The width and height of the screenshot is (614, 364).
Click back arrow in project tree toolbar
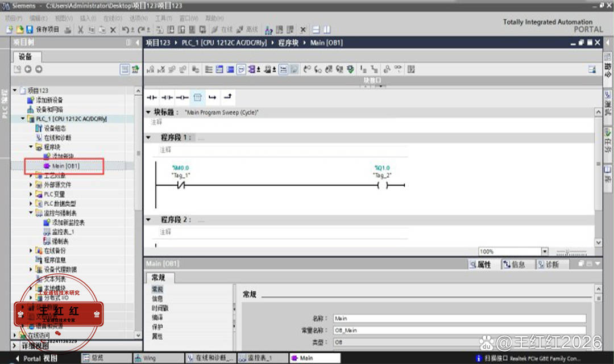coord(28,69)
